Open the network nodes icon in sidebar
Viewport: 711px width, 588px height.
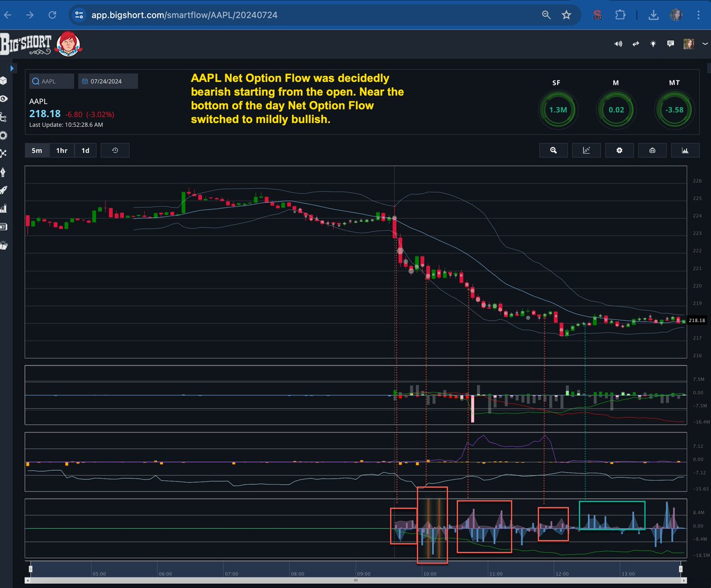(x=3, y=153)
